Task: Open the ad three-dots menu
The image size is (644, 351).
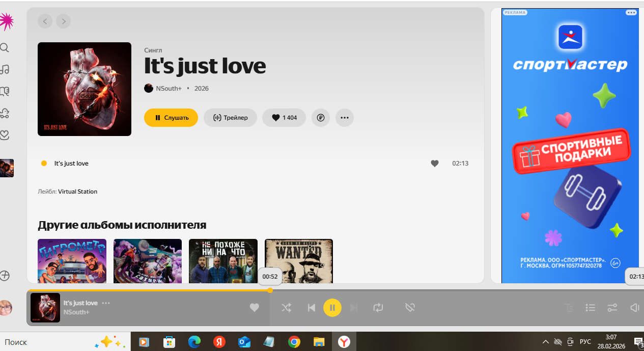Action: click(631, 12)
